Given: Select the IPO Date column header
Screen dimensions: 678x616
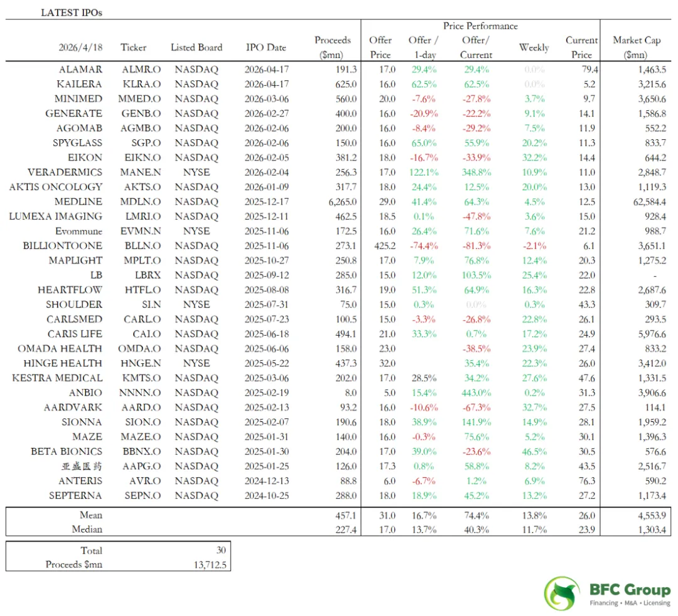Looking at the screenshot, I should [266, 48].
